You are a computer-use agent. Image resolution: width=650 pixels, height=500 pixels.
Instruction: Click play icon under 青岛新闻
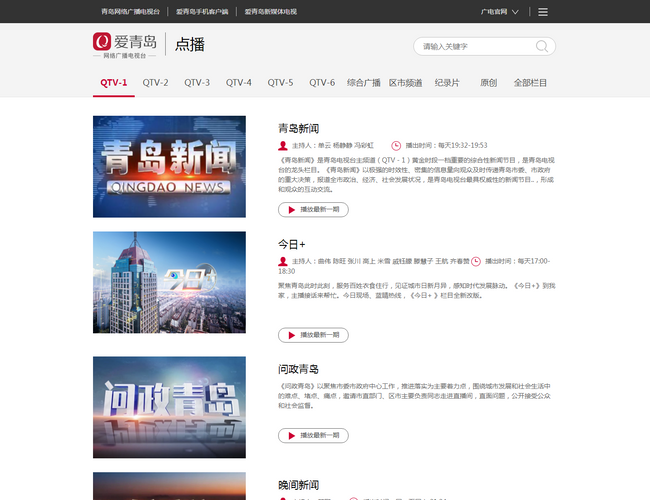pyautogui.click(x=292, y=210)
